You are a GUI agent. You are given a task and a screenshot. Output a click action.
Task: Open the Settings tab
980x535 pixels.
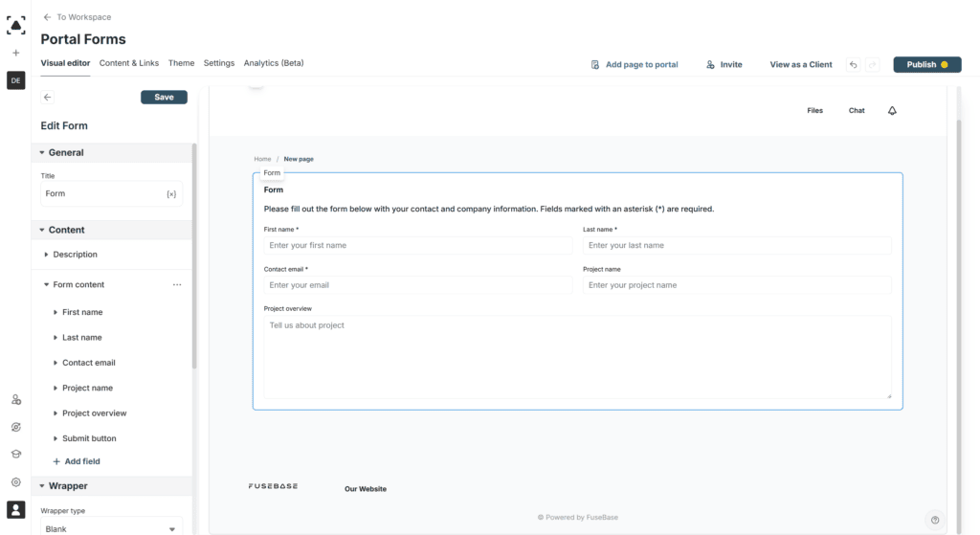click(219, 64)
